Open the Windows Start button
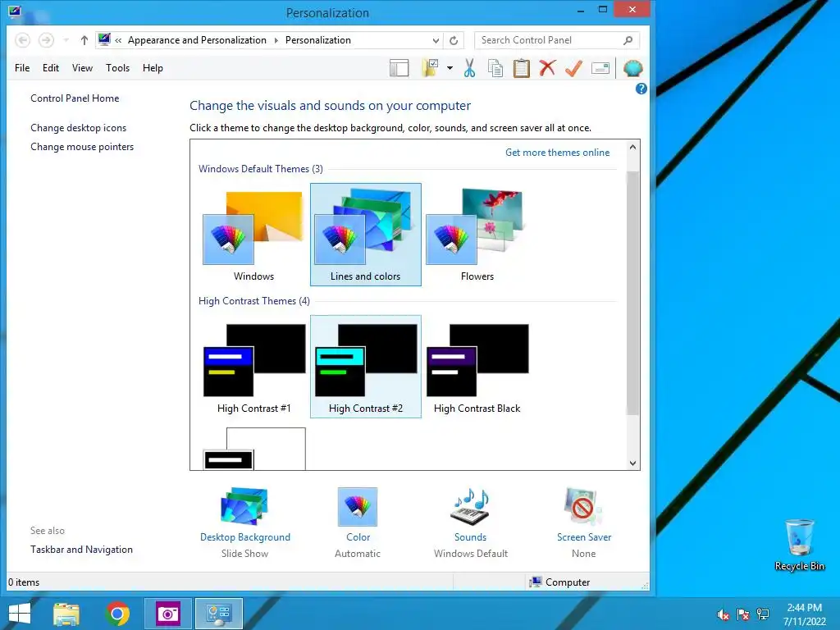Viewport: 840px width, 630px height. (20, 614)
